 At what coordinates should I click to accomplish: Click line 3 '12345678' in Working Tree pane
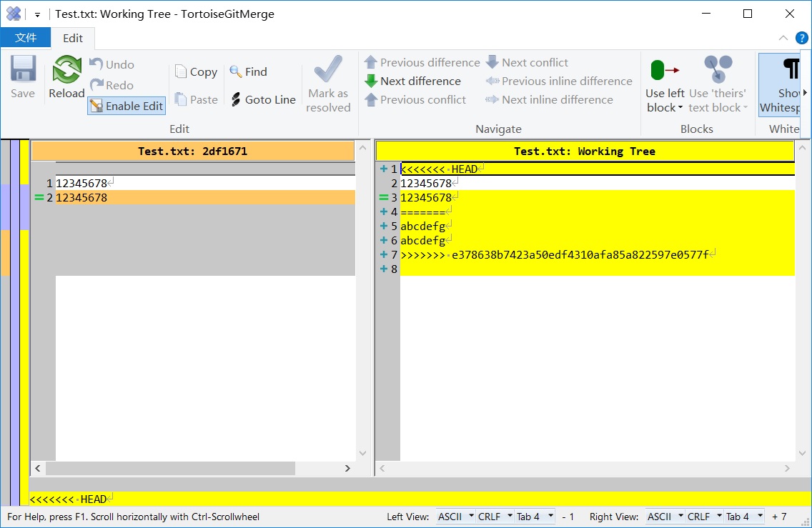coord(597,197)
